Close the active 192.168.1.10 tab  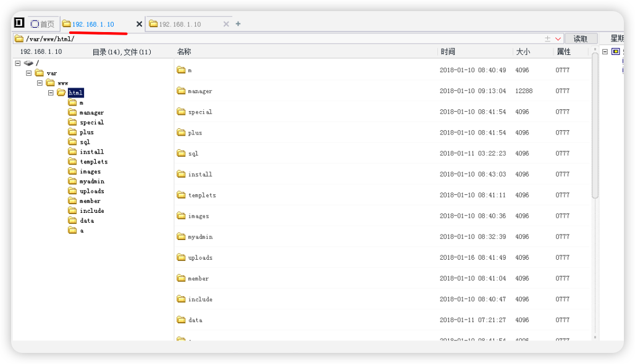(139, 24)
